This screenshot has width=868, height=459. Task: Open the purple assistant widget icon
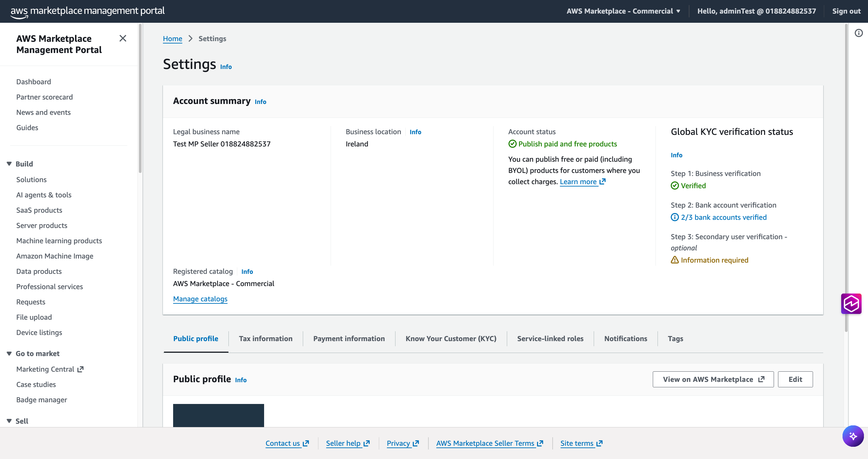(851, 303)
